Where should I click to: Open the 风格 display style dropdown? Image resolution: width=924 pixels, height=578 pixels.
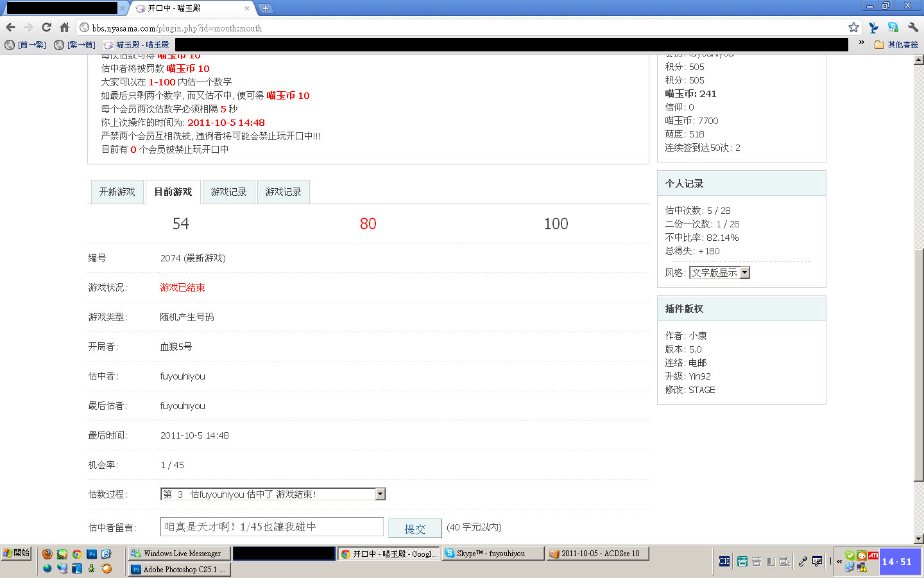coord(744,272)
